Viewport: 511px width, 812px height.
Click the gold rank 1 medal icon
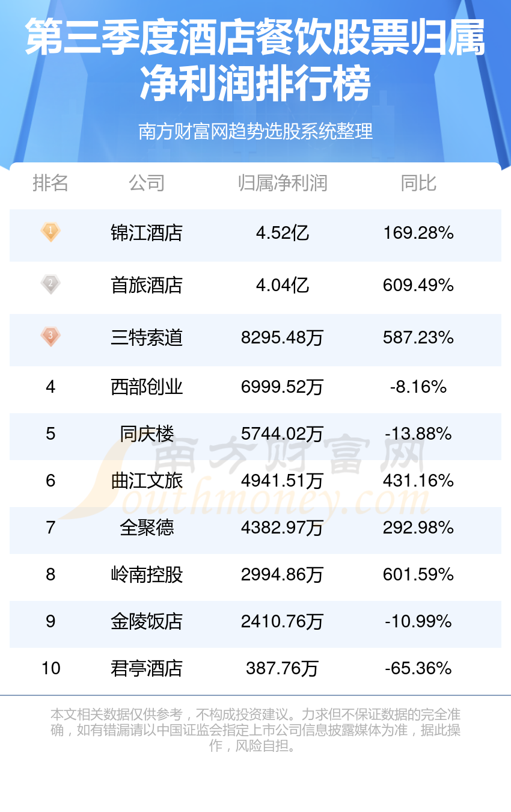(50, 232)
